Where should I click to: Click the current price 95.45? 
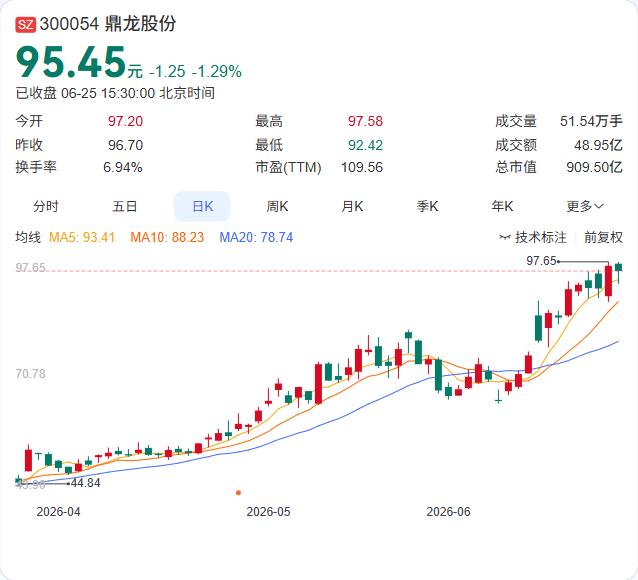71,62
